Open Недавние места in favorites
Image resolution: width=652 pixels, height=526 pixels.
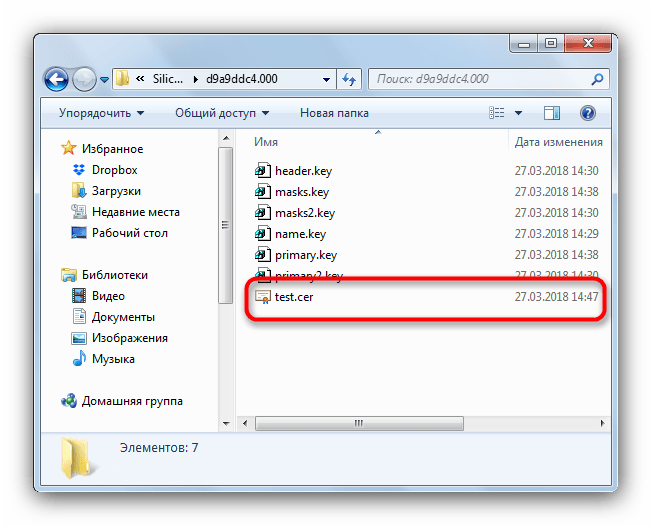pos(136,212)
